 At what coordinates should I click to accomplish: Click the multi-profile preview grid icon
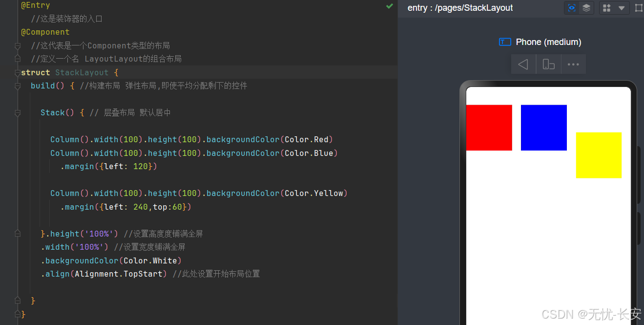coord(607,8)
